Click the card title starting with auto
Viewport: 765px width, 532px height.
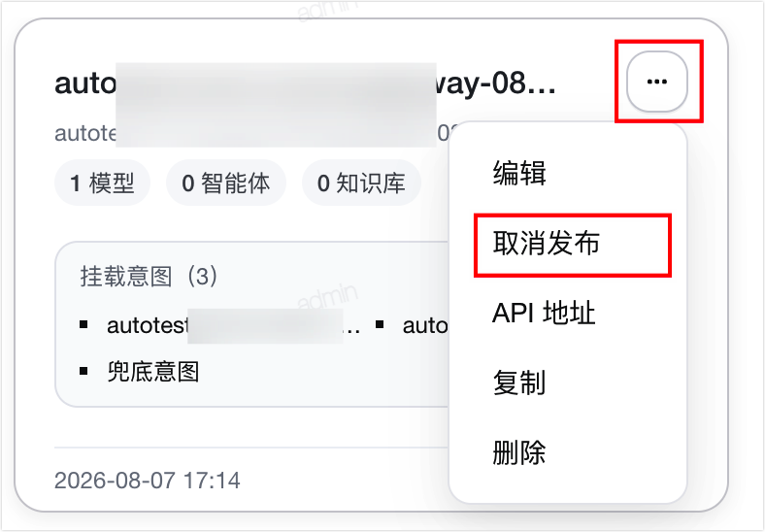305,83
